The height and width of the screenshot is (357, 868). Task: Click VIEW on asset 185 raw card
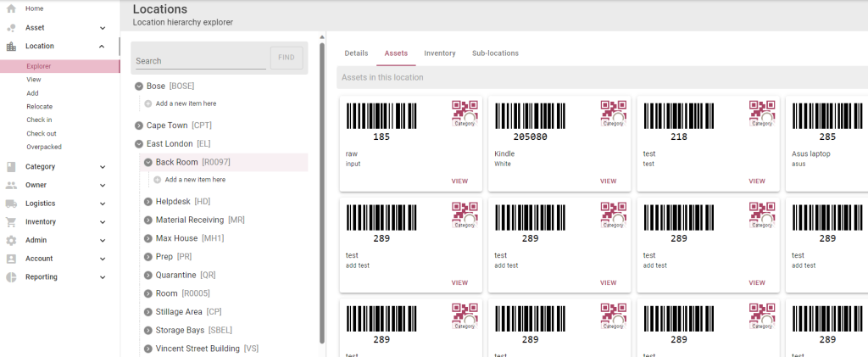coord(459,181)
